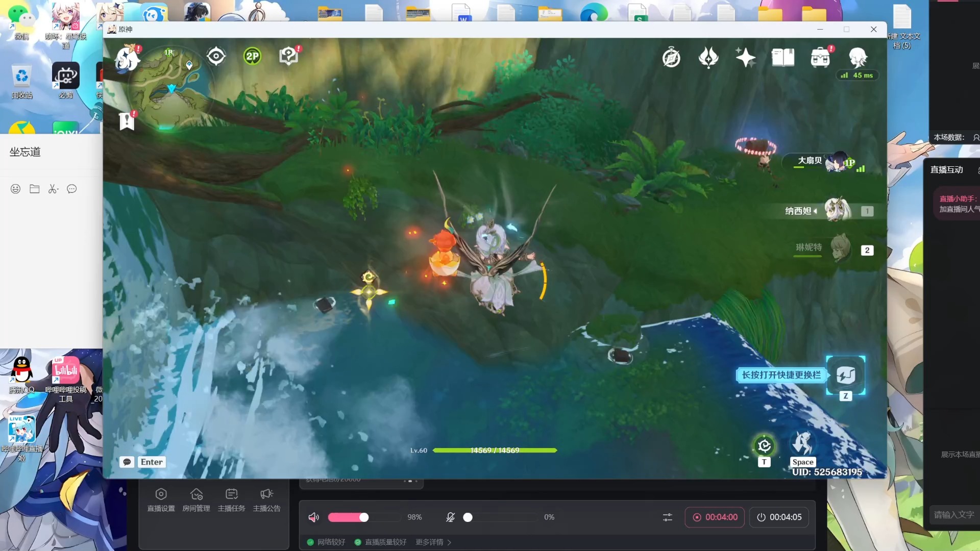The height and width of the screenshot is (551, 980).
Task: Open 新建 文本文档 (5) desktop file
Action: click(x=903, y=26)
